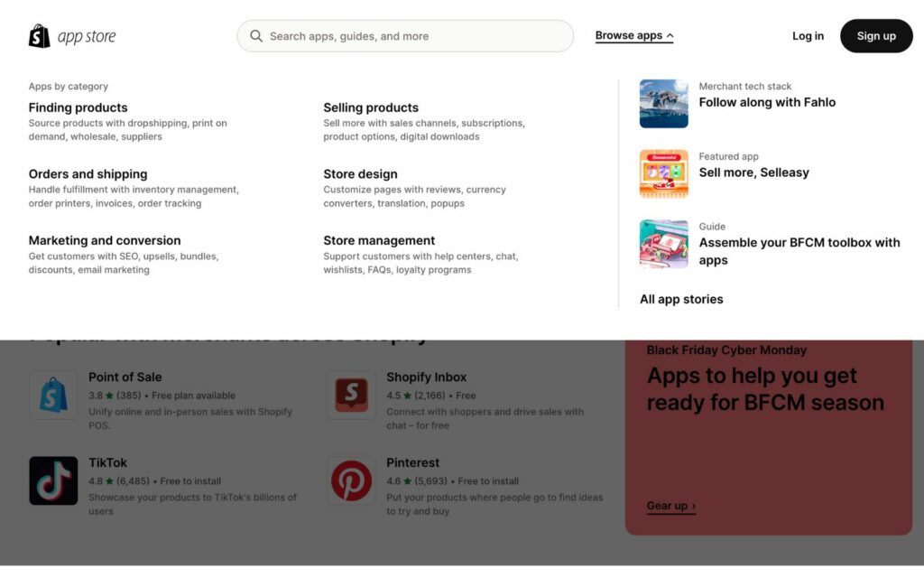Image resolution: width=924 pixels, height=578 pixels.
Task: Click the Black Friday Cyber Monday label
Action: pyautogui.click(x=726, y=350)
